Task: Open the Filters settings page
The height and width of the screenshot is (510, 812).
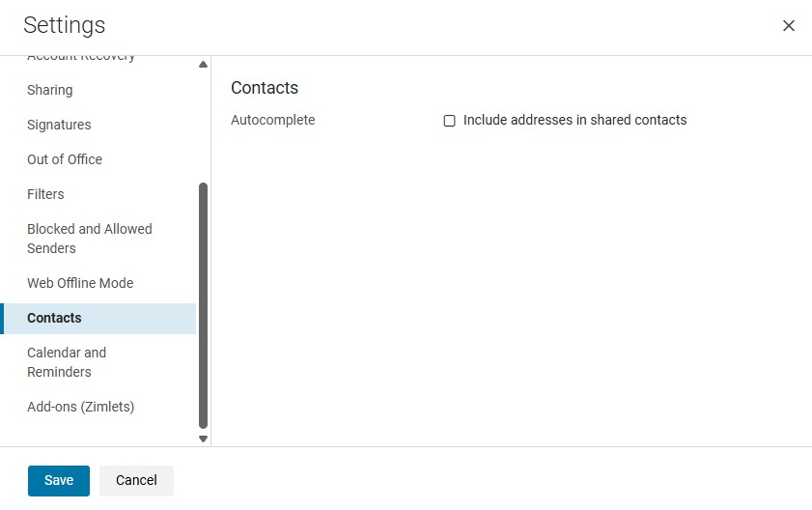Action: click(45, 194)
